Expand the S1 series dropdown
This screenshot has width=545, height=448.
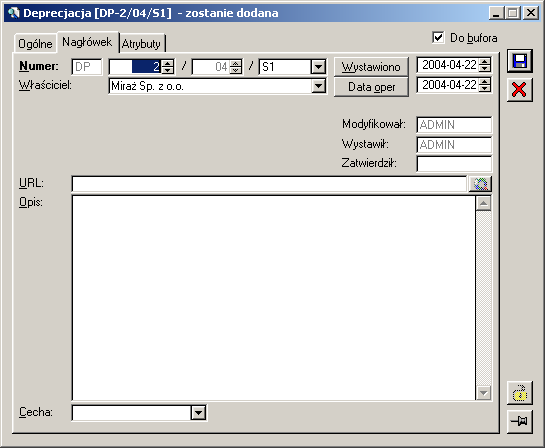click(318, 67)
